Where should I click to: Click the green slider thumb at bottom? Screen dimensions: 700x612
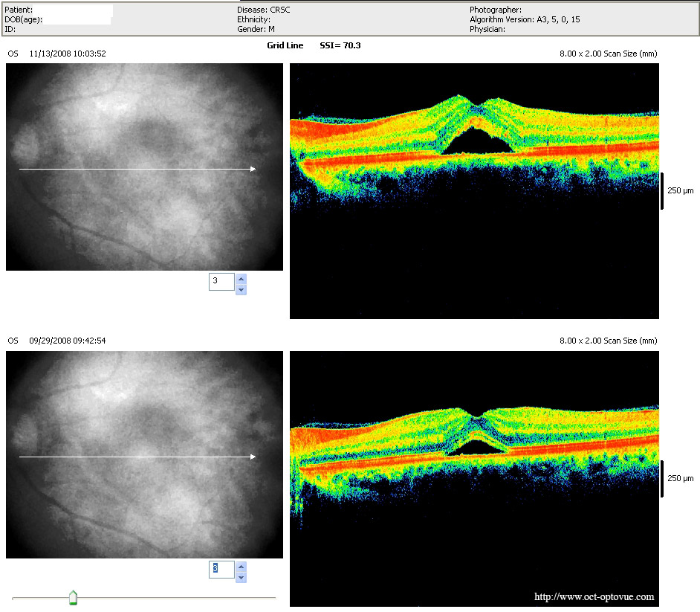(x=74, y=598)
